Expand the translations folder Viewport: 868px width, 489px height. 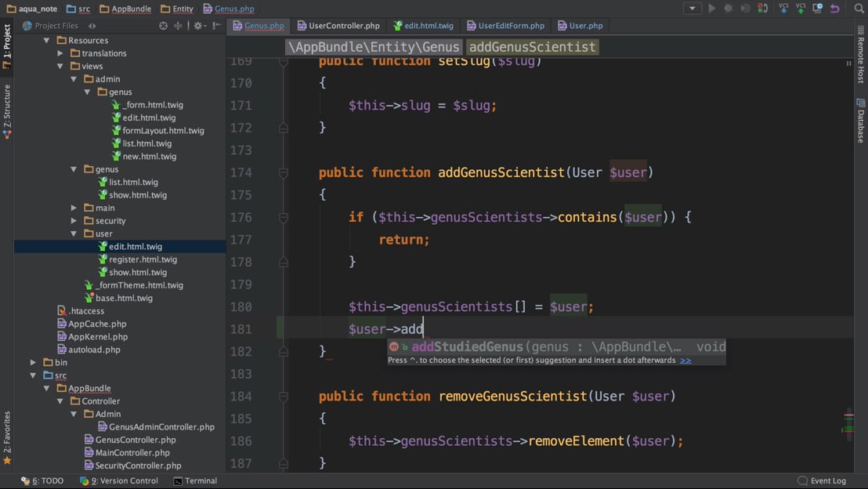[60, 53]
